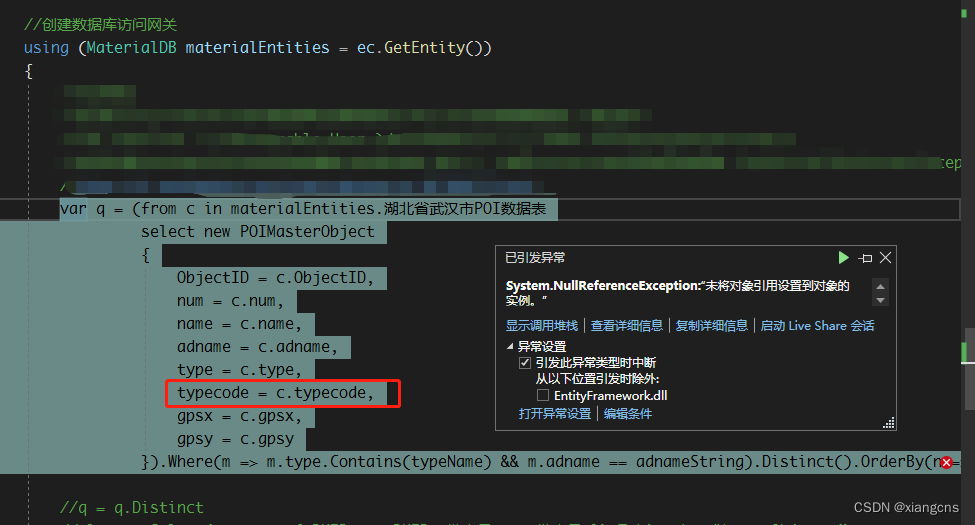Click 'm.type.Contains(typeName)' expression
Viewport: 975px width, 525px height.
point(379,462)
